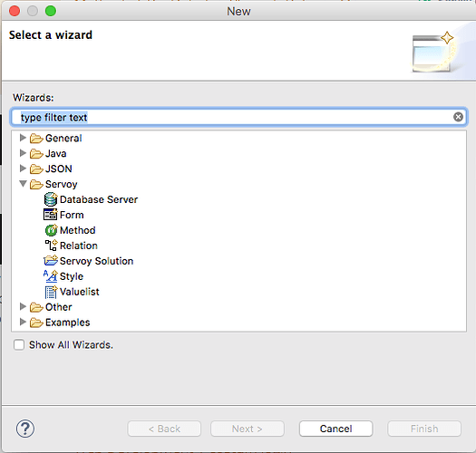Select the Form wizard label
The image size is (476, 453).
(72, 215)
